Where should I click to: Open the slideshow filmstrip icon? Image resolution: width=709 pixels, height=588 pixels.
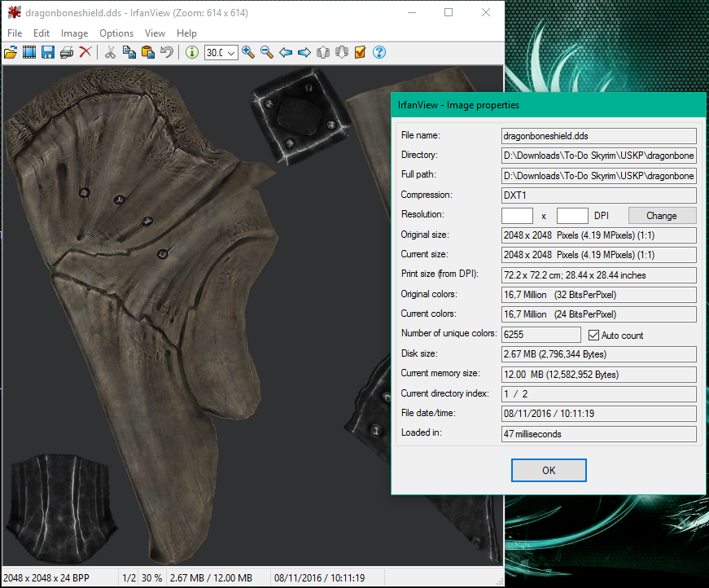[29, 52]
